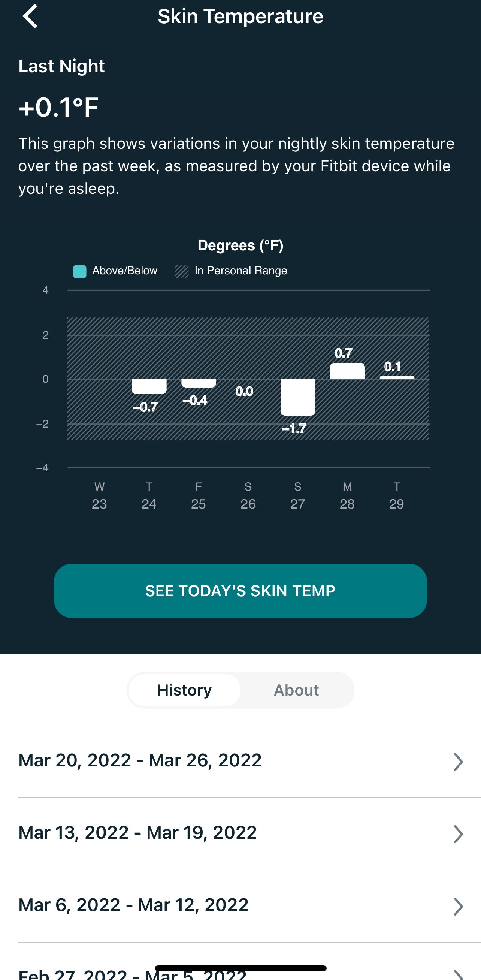This screenshot has height=980, width=481.
Task: Switch to the History tab
Action: click(x=184, y=690)
